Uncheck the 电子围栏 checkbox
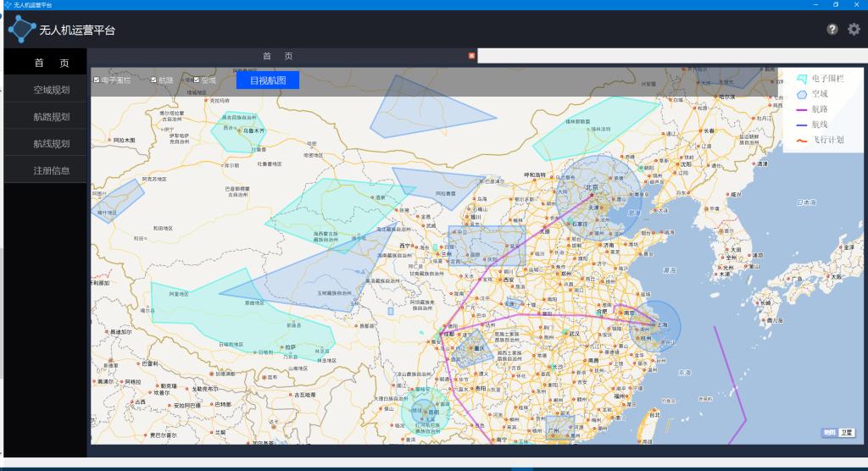 click(97, 80)
